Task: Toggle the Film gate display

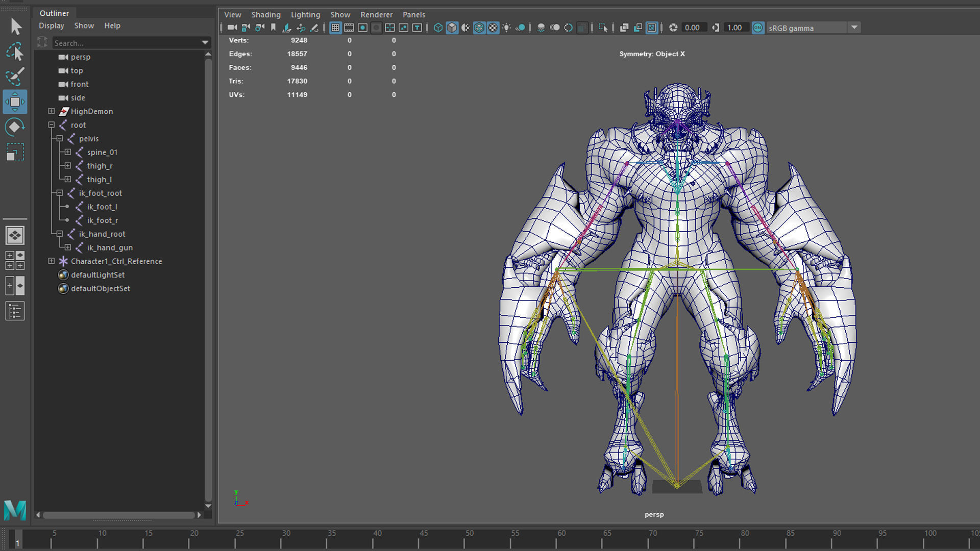Action: [x=349, y=28]
